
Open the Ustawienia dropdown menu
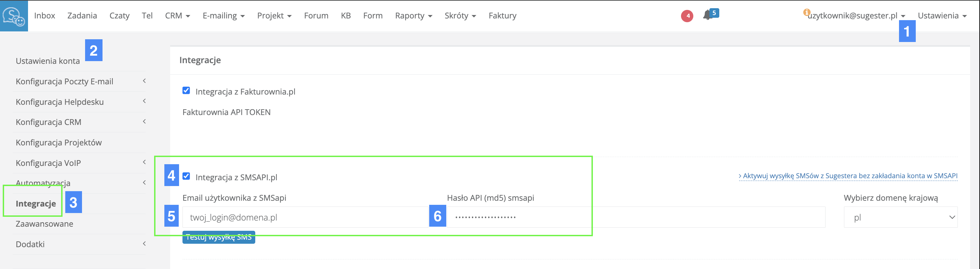click(942, 16)
